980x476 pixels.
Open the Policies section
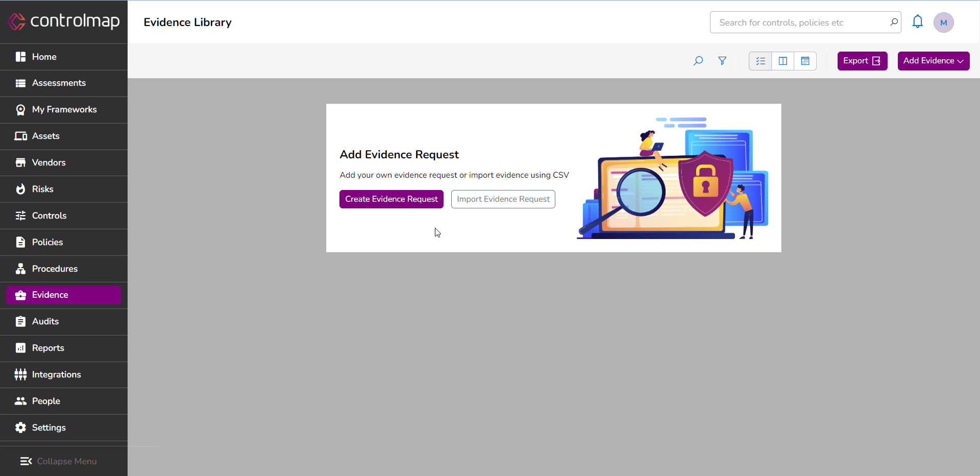coord(48,242)
